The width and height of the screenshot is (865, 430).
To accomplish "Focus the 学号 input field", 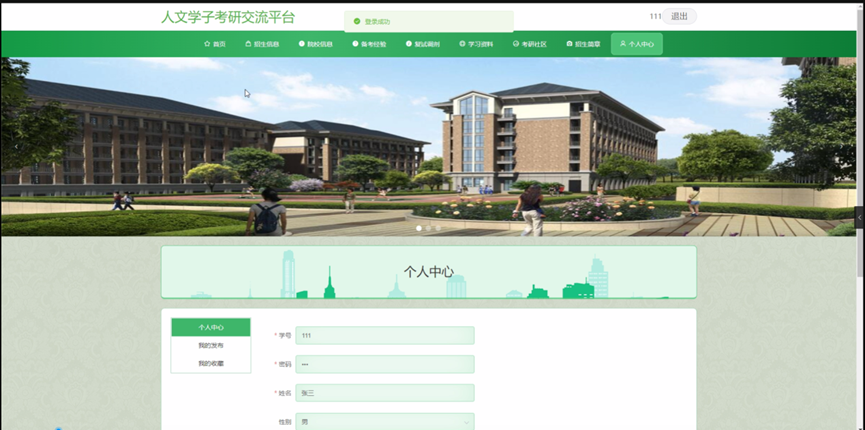I will (x=385, y=335).
